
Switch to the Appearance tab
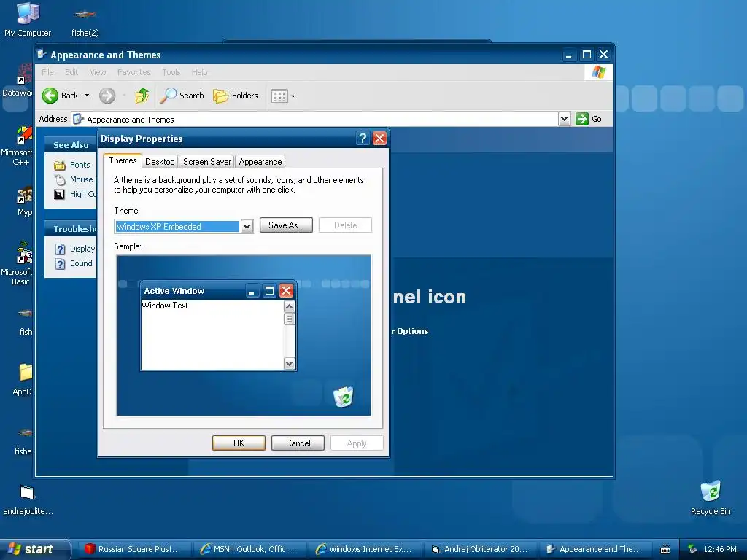[260, 161]
